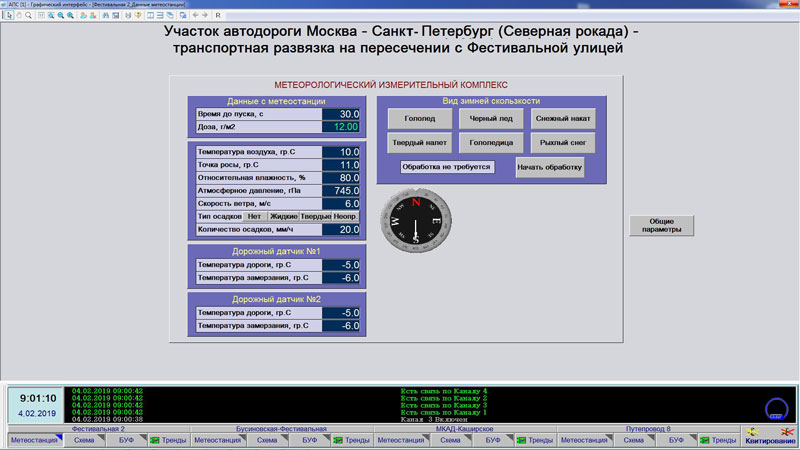Open Тренды tab under МКАД-Каширское
The width and height of the screenshot is (800, 450).
coord(534,440)
